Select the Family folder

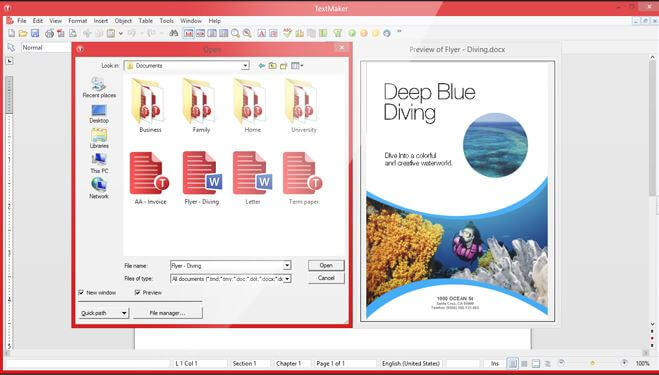click(201, 105)
